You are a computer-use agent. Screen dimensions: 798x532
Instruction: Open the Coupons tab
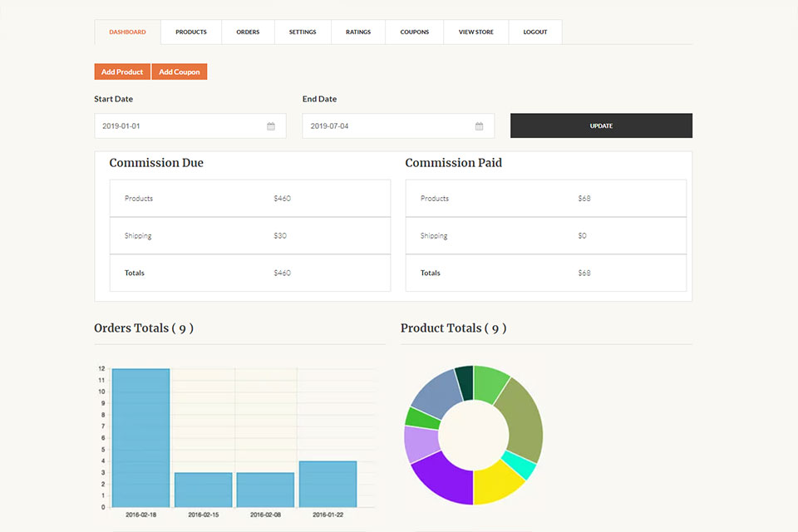tap(415, 32)
